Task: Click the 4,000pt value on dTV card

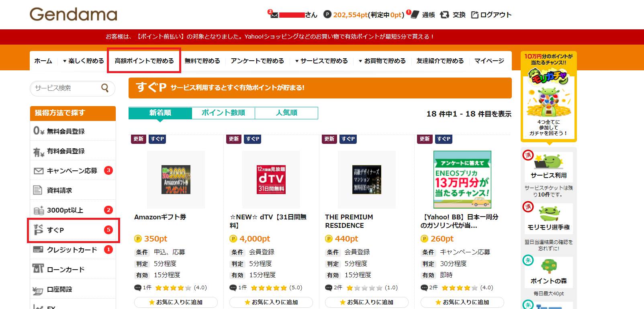Action: pyautogui.click(x=255, y=239)
